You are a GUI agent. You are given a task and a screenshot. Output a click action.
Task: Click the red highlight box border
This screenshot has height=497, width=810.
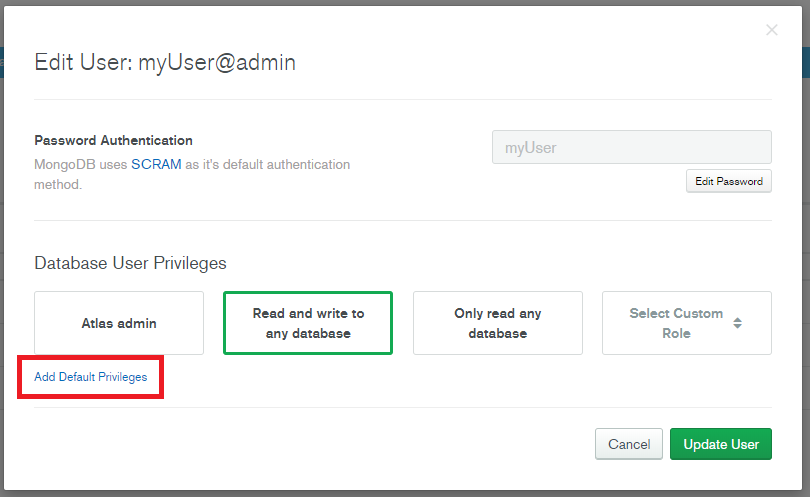[x=161, y=377]
